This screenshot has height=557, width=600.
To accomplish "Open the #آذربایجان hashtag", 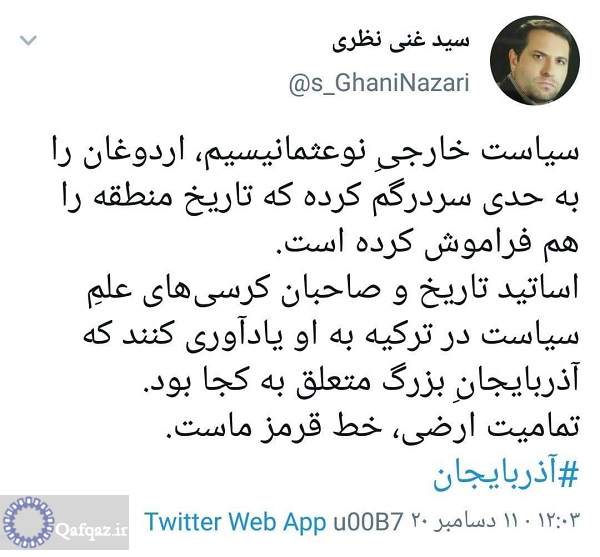I will pos(505,476).
